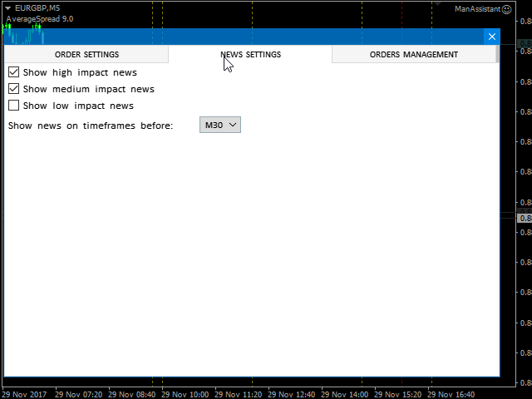Select the AverageSpread 9.0 indicator label

pos(39,18)
